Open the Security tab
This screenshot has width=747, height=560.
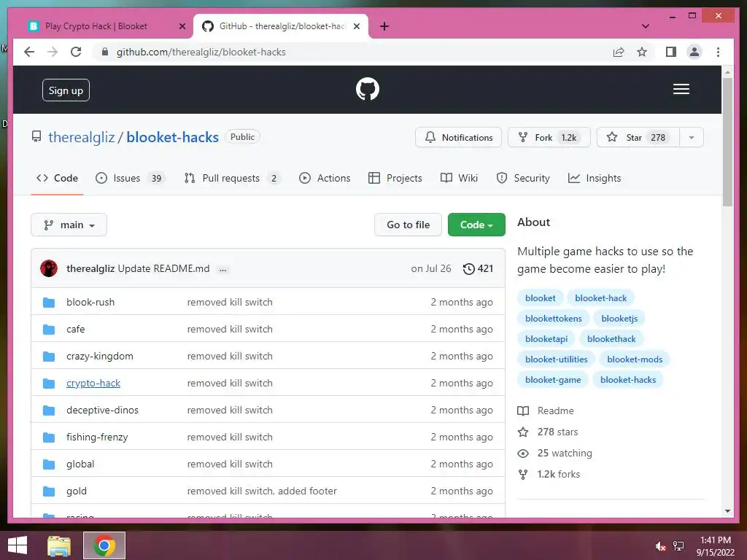point(522,178)
